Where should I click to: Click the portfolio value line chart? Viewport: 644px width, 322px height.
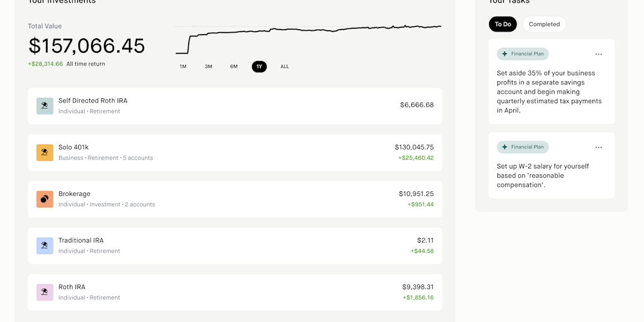pyautogui.click(x=308, y=38)
